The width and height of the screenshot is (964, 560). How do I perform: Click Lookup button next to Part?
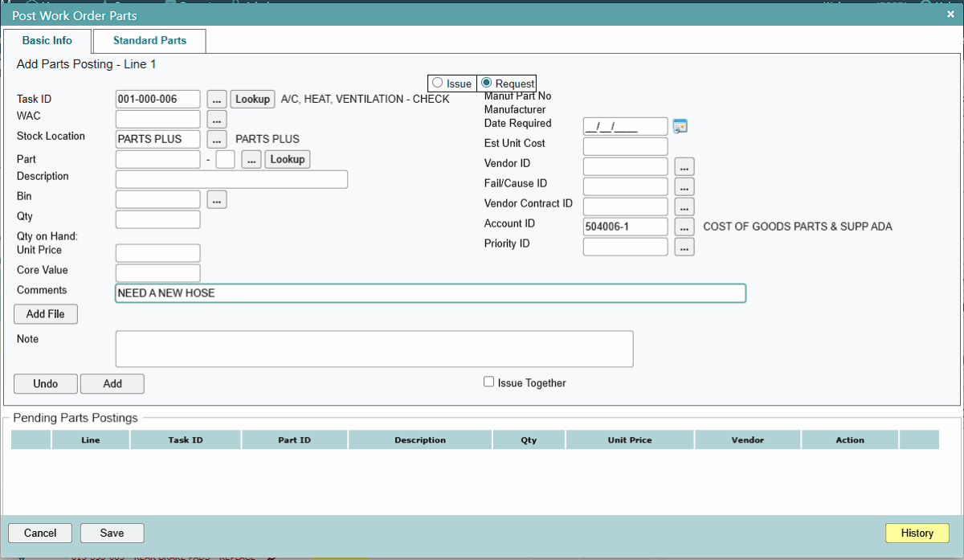tap(288, 159)
